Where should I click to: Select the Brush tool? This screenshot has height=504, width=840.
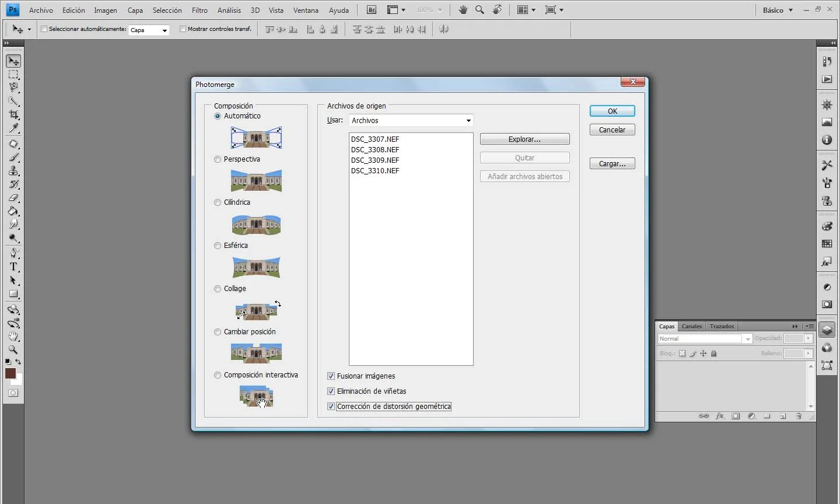click(13, 157)
